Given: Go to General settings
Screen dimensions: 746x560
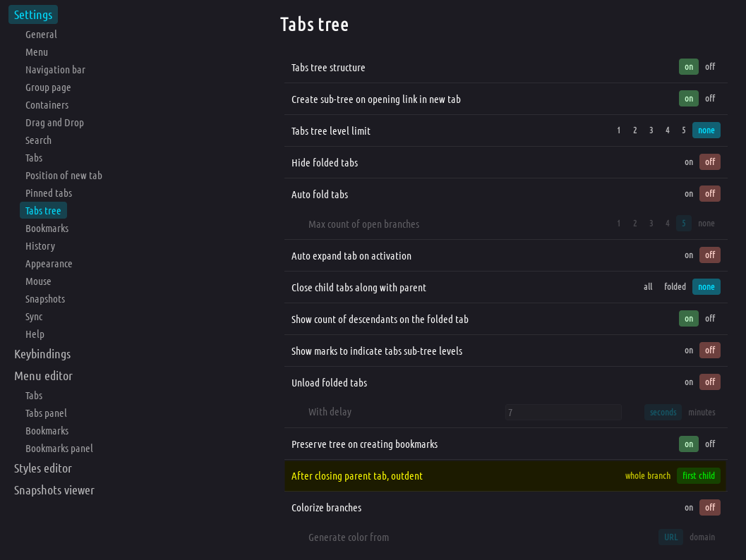Looking at the screenshot, I should [x=41, y=35].
